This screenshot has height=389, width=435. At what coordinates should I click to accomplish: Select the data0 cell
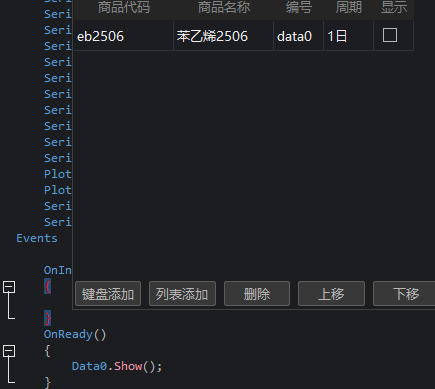[x=299, y=36]
